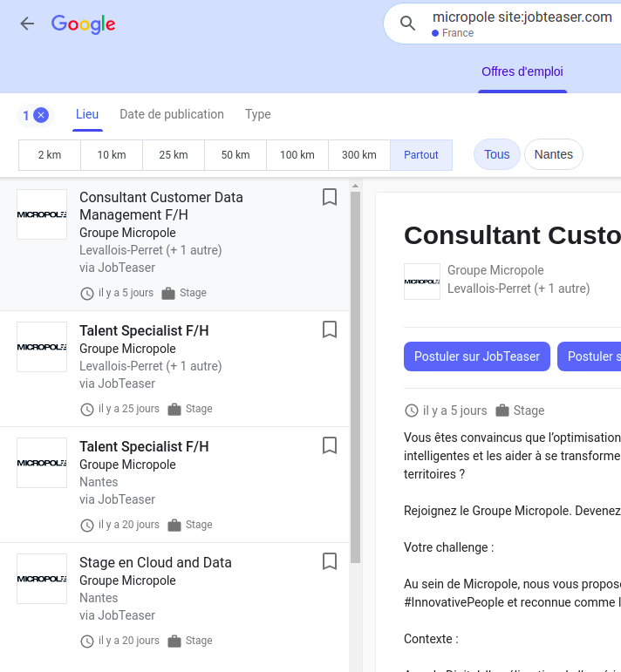Click 'Groupe Micropole' in the detail panel
Screen dimensions: 621x672
(495, 270)
